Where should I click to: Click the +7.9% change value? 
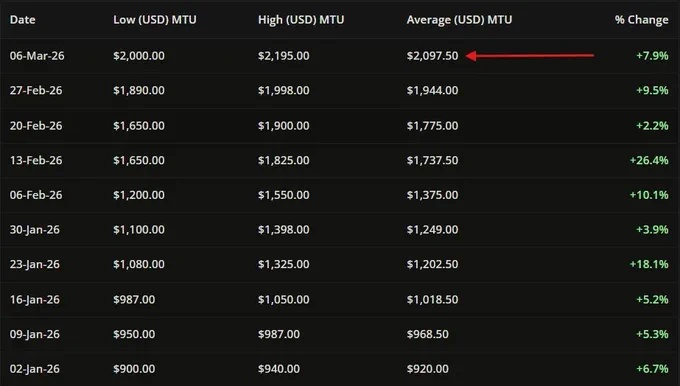click(x=652, y=56)
